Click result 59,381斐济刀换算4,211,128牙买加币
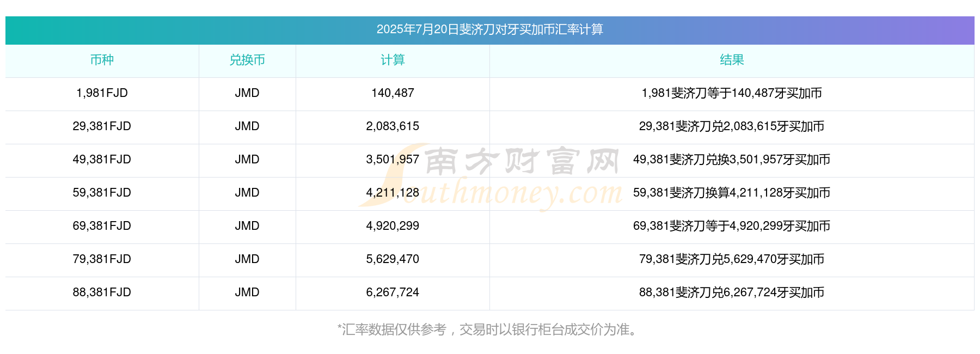The height and width of the screenshot is (354, 980). [732, 193]
